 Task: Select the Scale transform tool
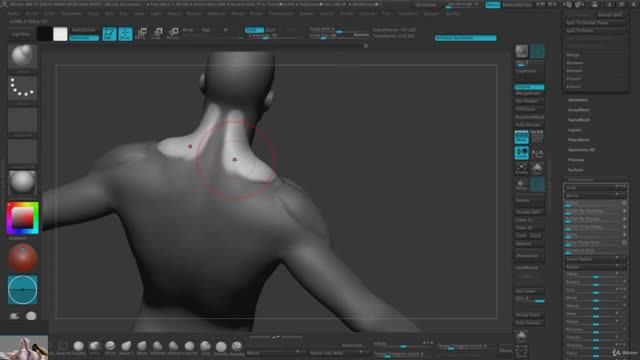(157, 33)
